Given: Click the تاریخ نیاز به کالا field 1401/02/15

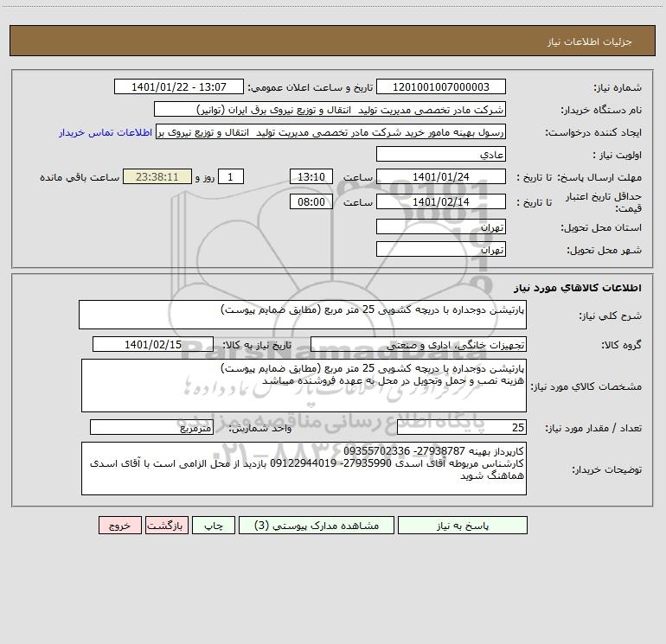Looking at the screenshot, I should coord(153,344).
